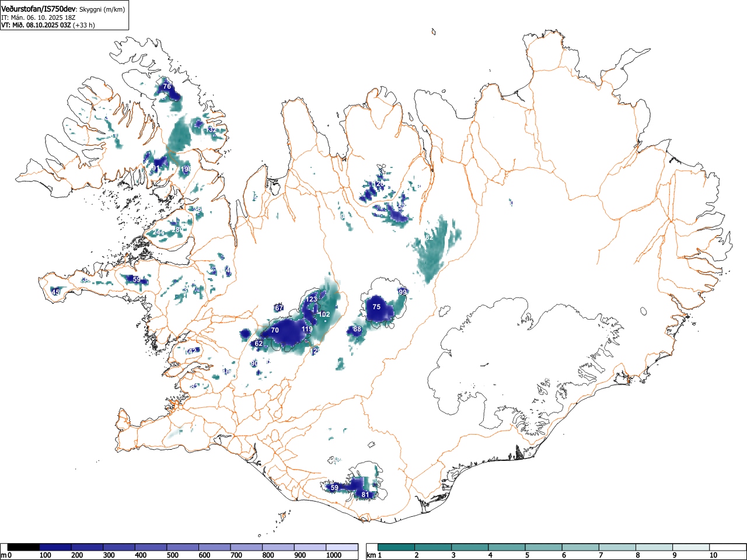This screenshot has width=747, height=560.
Task: Click the '75' value on the central glacier
Action: point(376,307)
